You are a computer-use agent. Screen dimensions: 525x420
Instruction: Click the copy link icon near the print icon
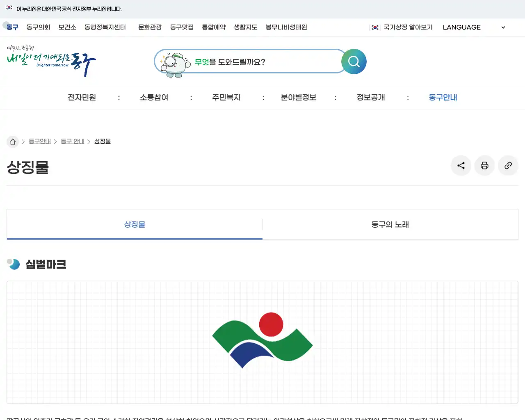pyautogui.click(x=508, y=165)
